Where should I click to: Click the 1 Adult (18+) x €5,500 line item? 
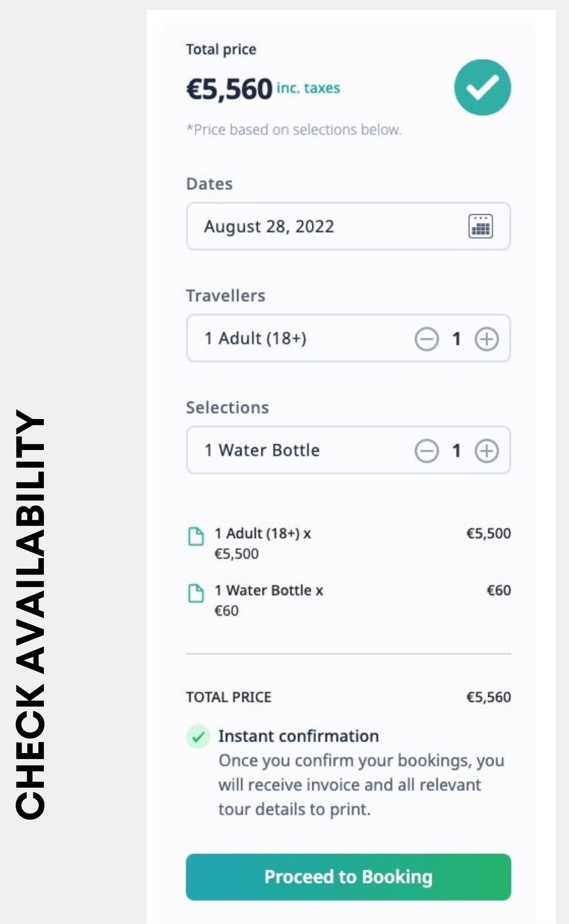coord(348,543)
